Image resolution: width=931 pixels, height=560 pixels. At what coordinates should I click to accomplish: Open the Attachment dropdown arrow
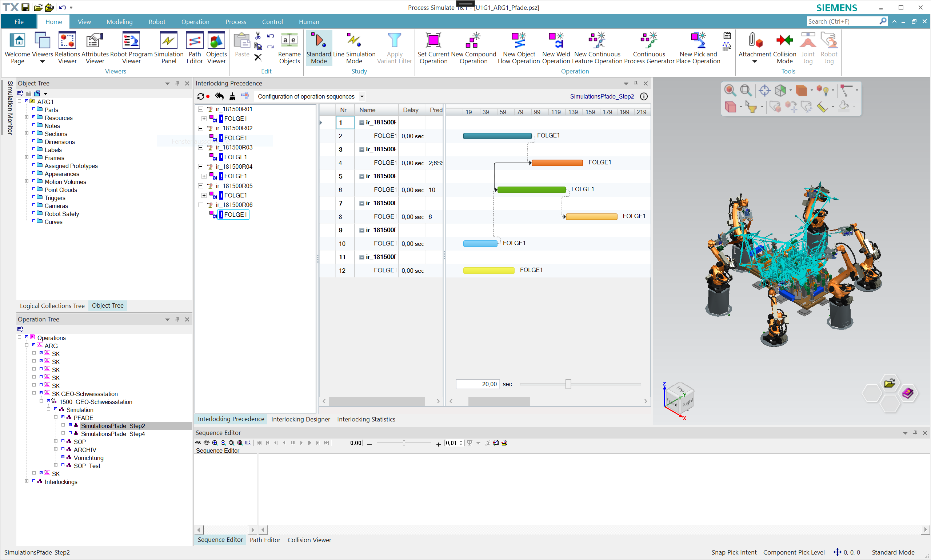755,62
